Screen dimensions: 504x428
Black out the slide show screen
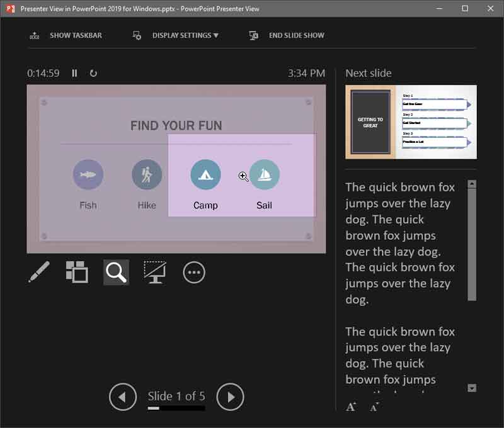155,272
